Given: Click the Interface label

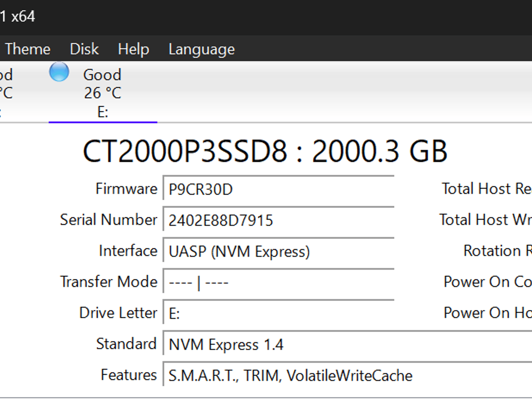Looking at the screenshot, I should (128, 251).
